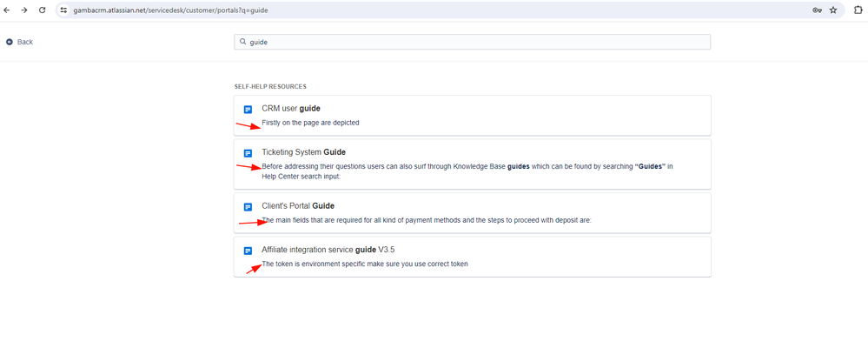
Task: Click the 'Firstly on the page are depicted' snippet
Action: 310,123
